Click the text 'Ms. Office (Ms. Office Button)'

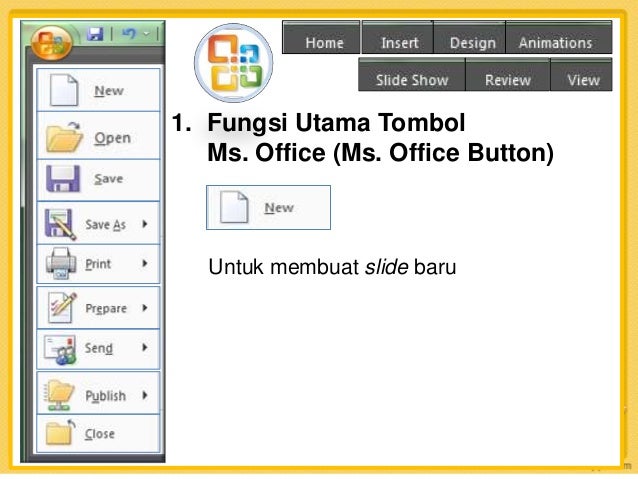[x=380, y=153]
